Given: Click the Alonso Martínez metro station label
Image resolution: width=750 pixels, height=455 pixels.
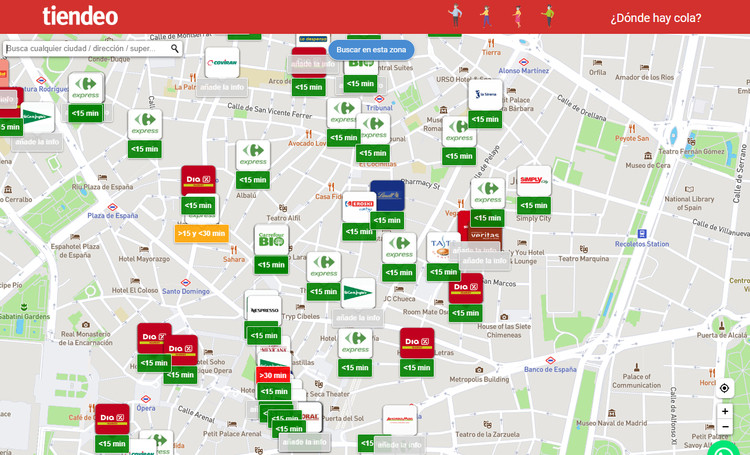Looking at the screenshot, I should 524,70.
